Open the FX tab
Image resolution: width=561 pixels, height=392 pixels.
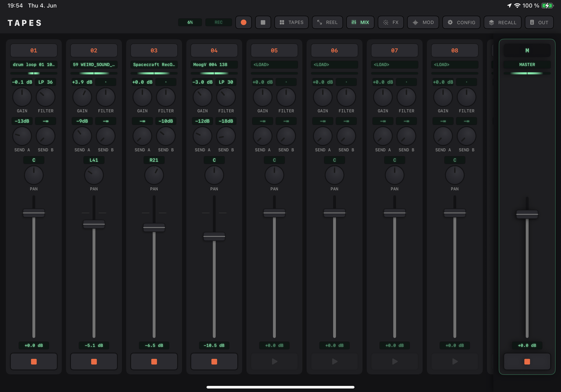click(391, 22)
